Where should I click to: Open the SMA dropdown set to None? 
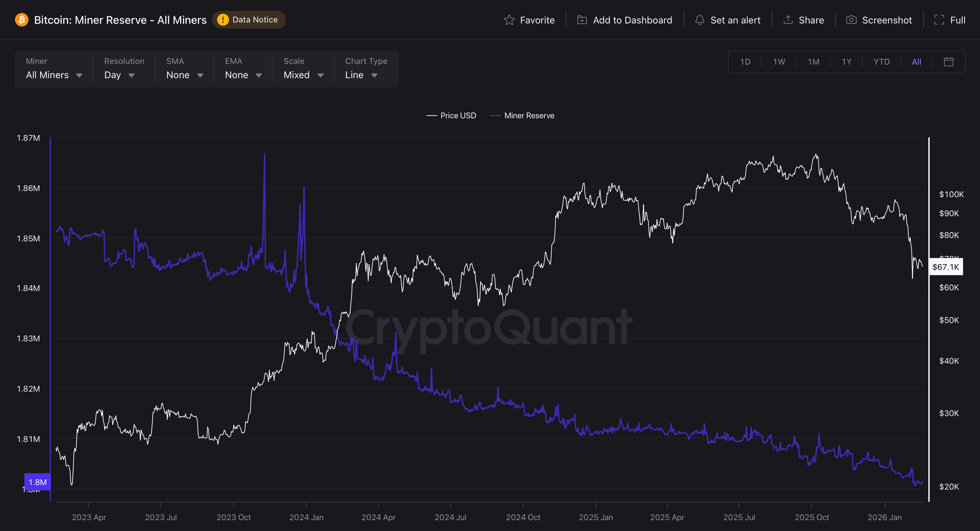click(185, 75)
